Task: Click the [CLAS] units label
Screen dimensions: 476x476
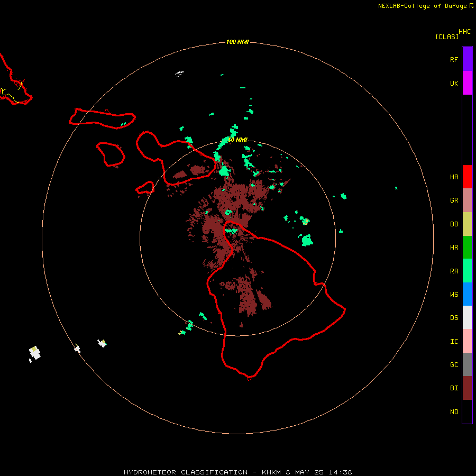Action: coord(447,36)
